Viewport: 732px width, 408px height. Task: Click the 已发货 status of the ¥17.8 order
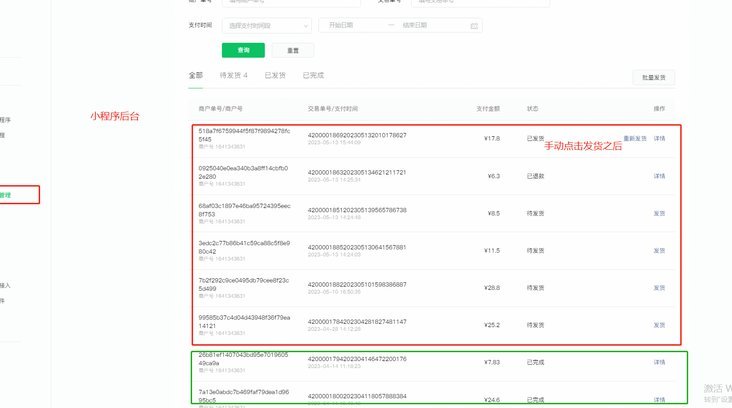(x=535, y=139)
